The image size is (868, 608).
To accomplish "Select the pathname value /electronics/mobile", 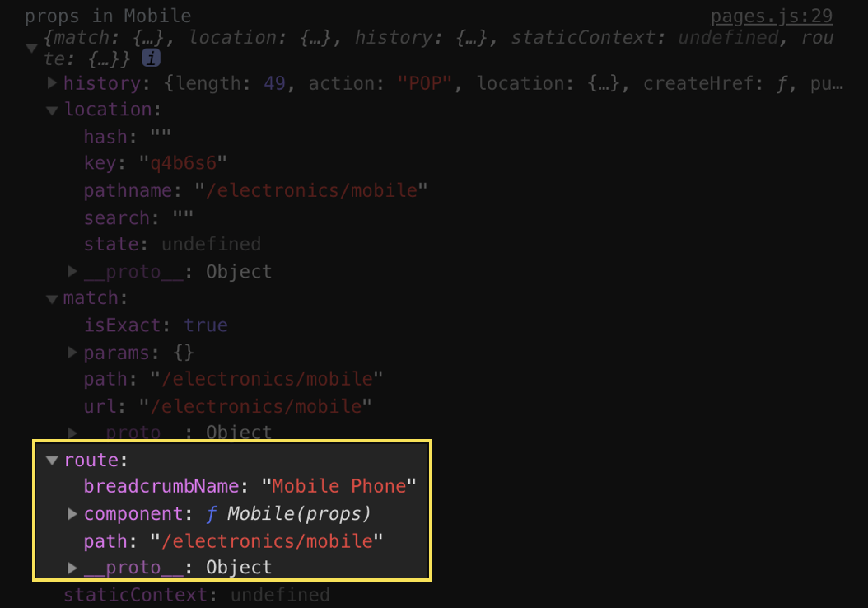I will [311, 190].
